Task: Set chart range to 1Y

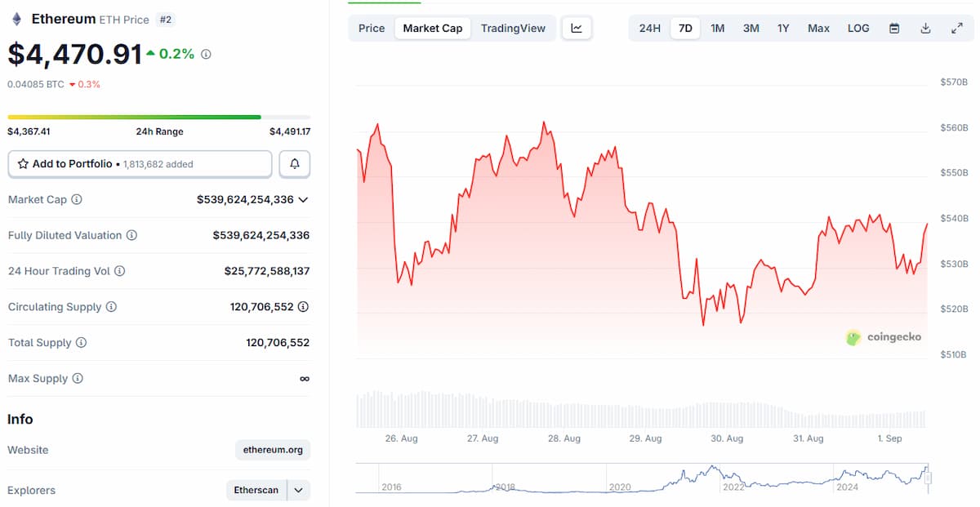Action: (783, 28)
